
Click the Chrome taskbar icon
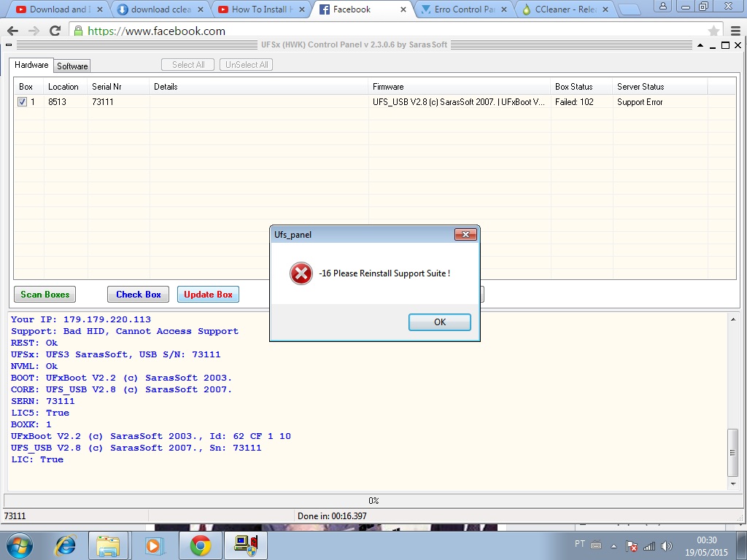pyautogui.click(x=200, y=545)
